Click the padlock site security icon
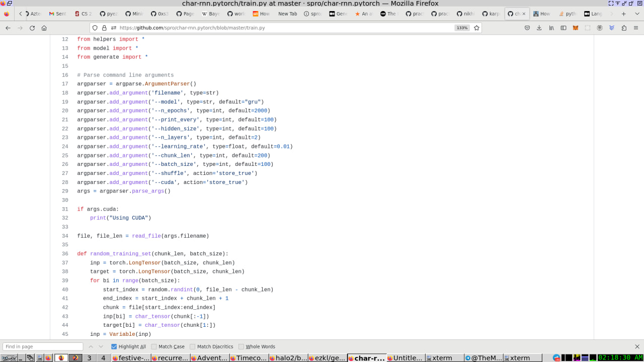Image resolution: width=644 pixels, height=362 pixels. coord(104,28)
